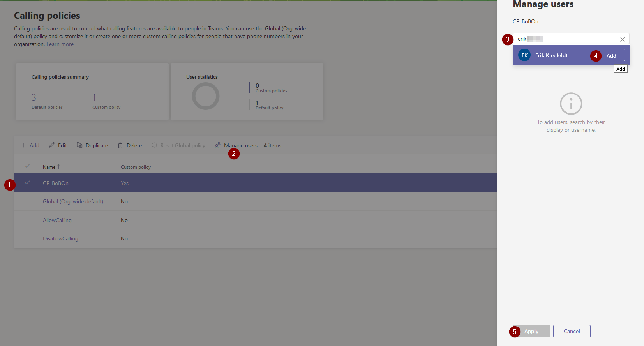
Task: Open the AllowCalling policy
Action: [x=57, y=220]
